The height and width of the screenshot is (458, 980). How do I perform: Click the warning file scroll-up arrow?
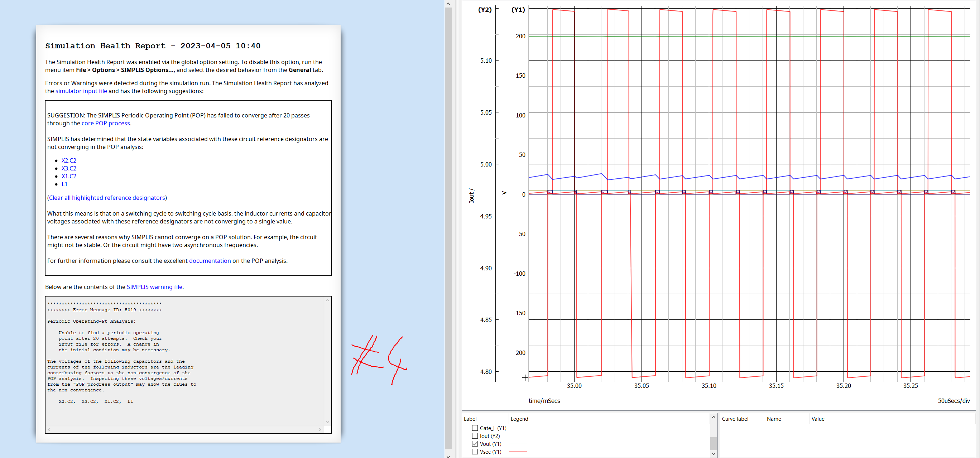(x=327, y=300)
